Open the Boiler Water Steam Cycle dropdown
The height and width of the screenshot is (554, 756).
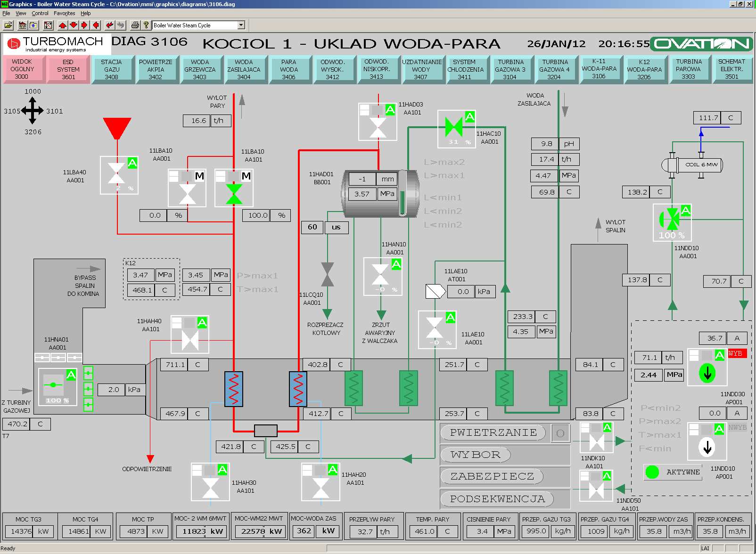(x=241, y=25)
